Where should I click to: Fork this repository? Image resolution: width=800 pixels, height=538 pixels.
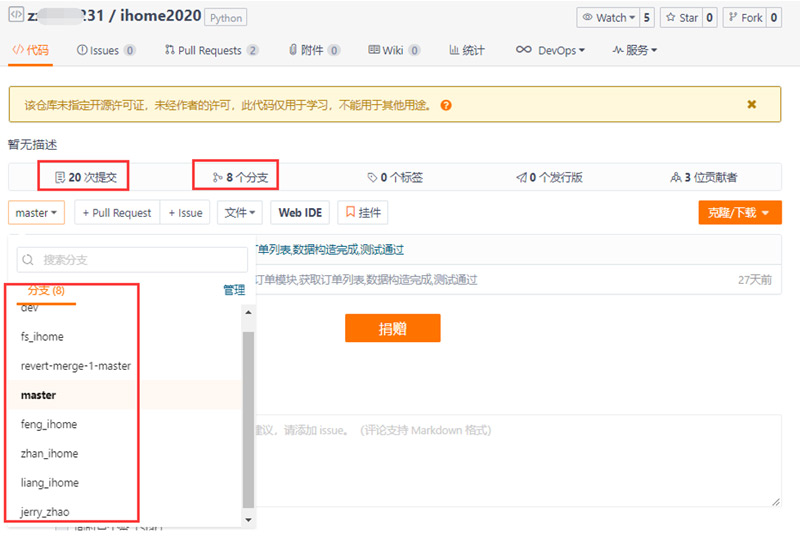pos(745,18)
